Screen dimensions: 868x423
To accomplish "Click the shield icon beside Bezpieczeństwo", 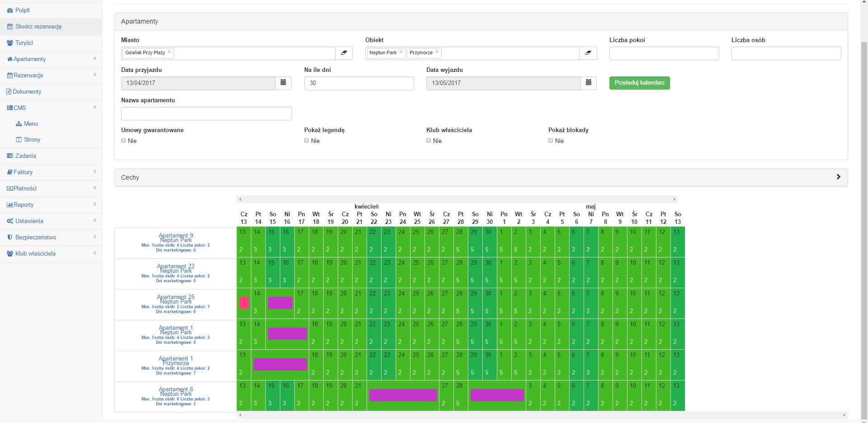I will (10, 237).
